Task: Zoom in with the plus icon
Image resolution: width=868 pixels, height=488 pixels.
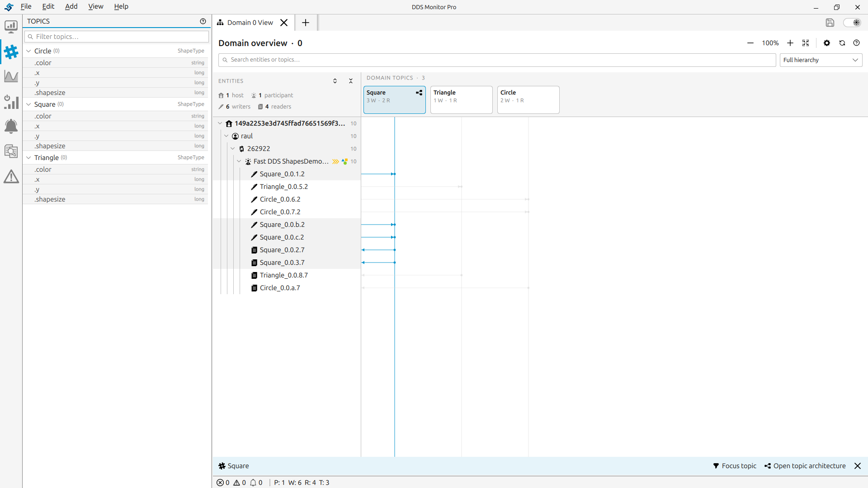Action: pyautogui.click(x=790, y=43)
